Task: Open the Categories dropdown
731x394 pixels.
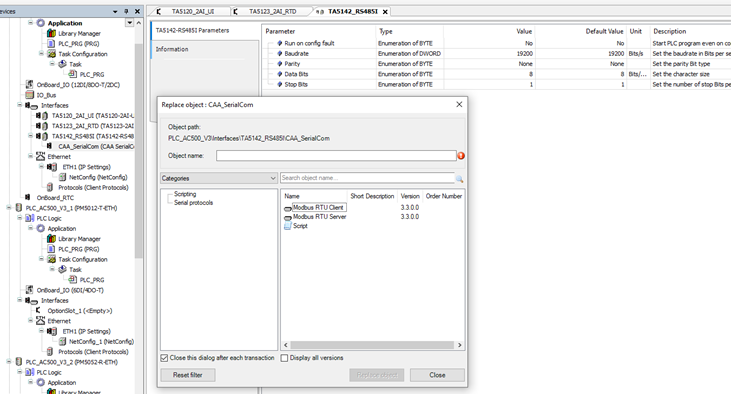Action: tap(219, 178)
